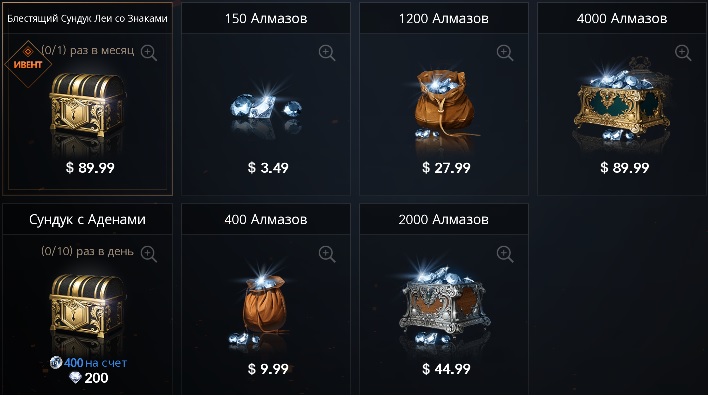Click magnifier icon on 2000 Алмазов card
The image size is (708, 397).
[505, 254]
